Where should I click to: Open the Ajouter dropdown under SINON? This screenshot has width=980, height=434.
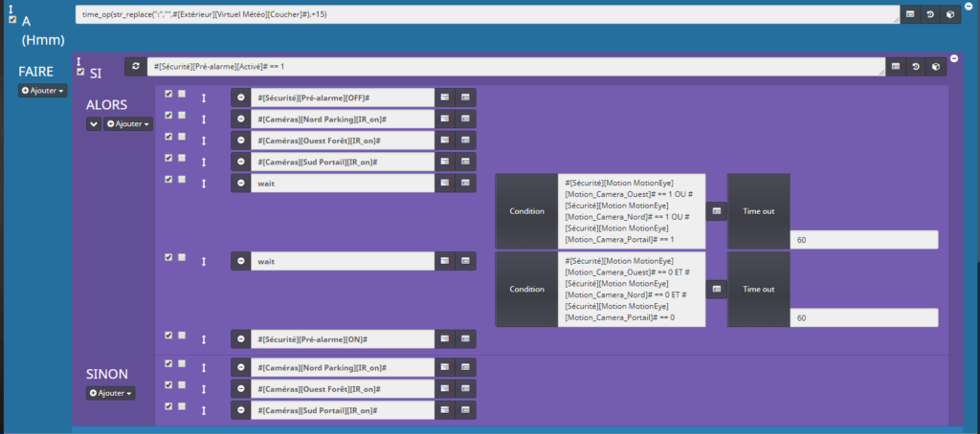[x=111, y=394]
